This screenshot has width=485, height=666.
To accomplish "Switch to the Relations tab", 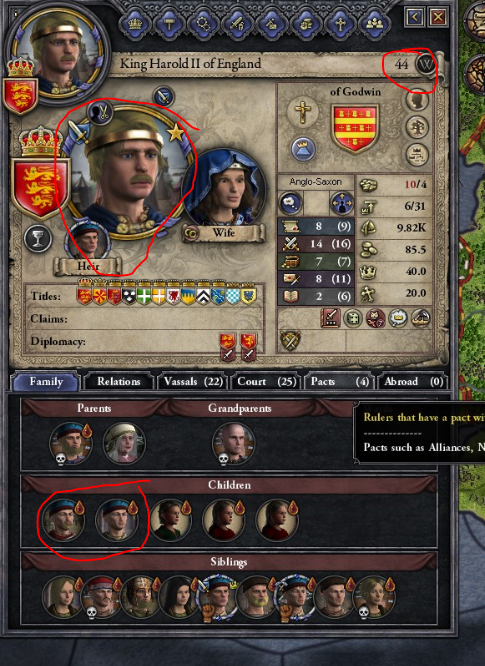I will pos(118,381).
